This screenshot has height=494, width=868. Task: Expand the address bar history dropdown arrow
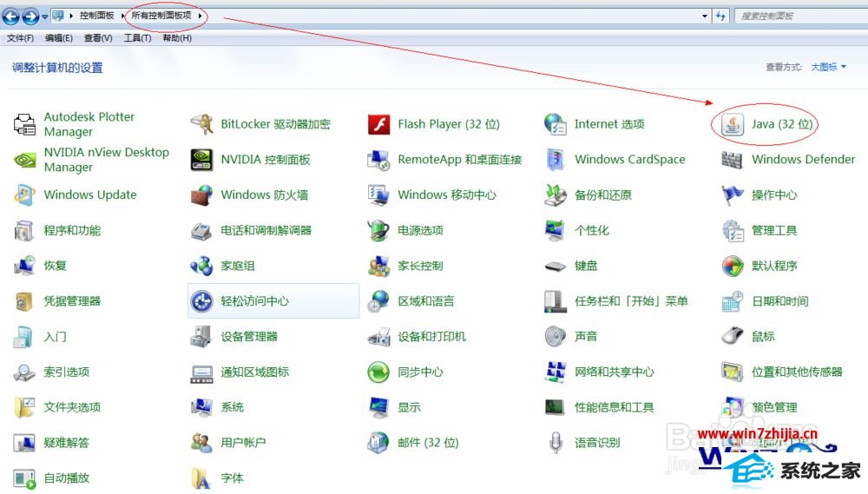[704, 16]
